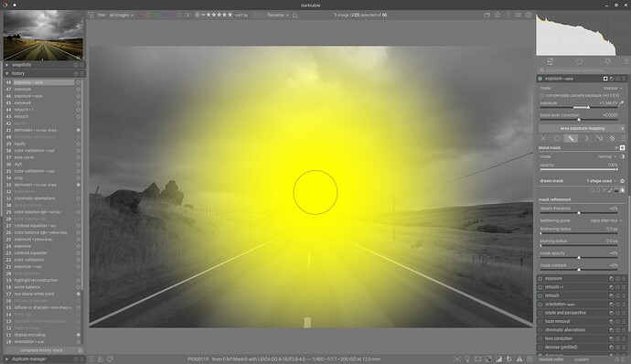The image size is (631, 364).
Task: Select the parametric mask icon
Action: click(585, 138)
